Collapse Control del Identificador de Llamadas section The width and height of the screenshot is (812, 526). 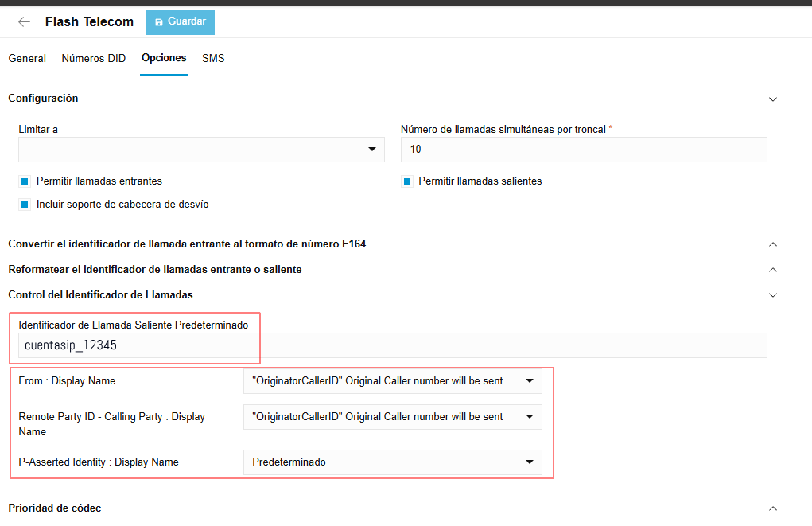pyautogui.click(x=773, y=295)
